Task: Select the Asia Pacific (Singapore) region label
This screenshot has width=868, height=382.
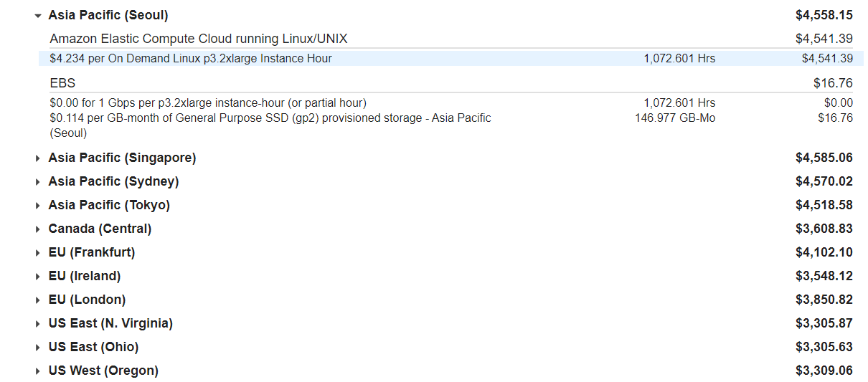Action: tap(122, 158)
